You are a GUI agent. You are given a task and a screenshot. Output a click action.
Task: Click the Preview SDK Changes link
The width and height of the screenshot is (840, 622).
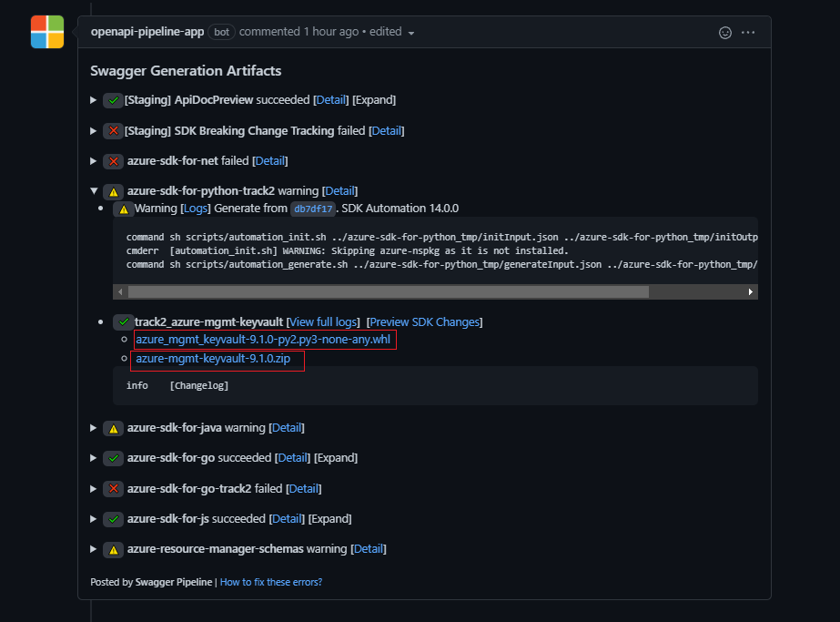[424, 322]
